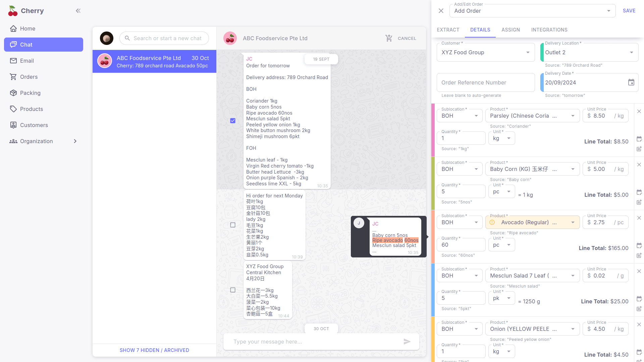Collapse the sidebar with double-chevron icon
644x362 pixels.
point(78,11)
